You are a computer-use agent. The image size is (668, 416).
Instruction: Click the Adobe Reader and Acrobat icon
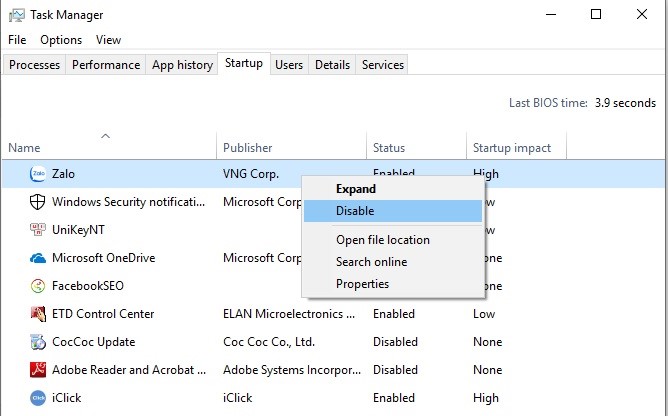38,370
